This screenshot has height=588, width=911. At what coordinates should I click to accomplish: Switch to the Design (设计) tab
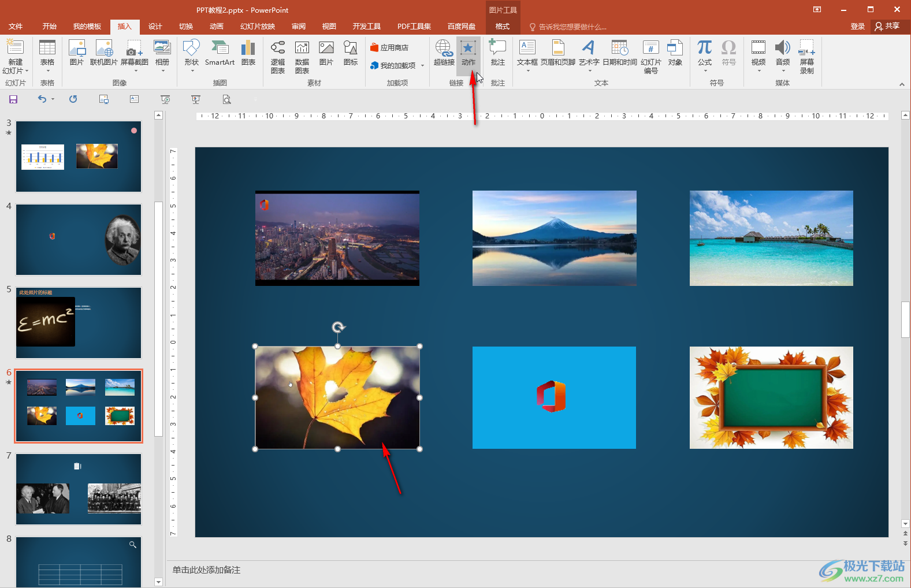coord(155,27)
